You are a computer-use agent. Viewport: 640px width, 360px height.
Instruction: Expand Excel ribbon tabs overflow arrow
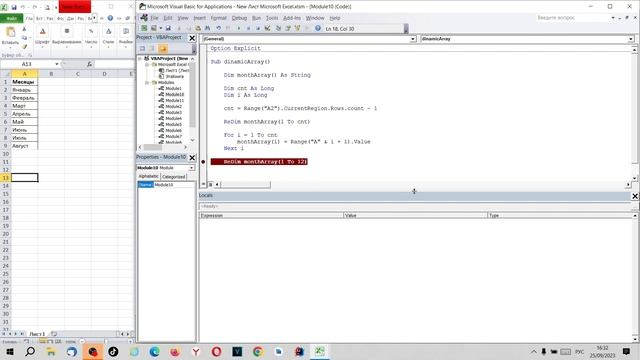point(95,18)
